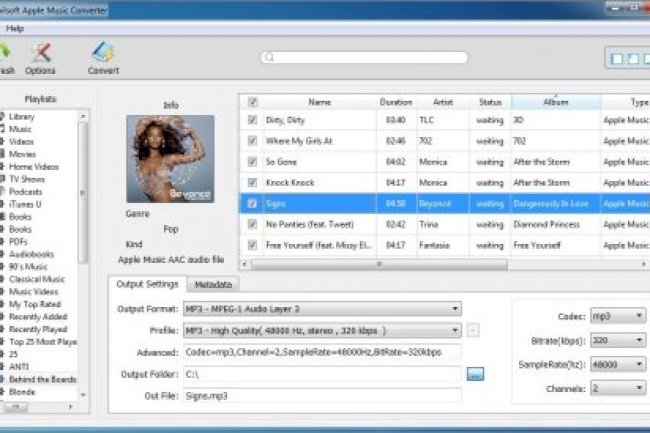Toggle the So Gone track checkbox
The height and width of the screenshot is (433, 650).
click(x=252, y=162)
